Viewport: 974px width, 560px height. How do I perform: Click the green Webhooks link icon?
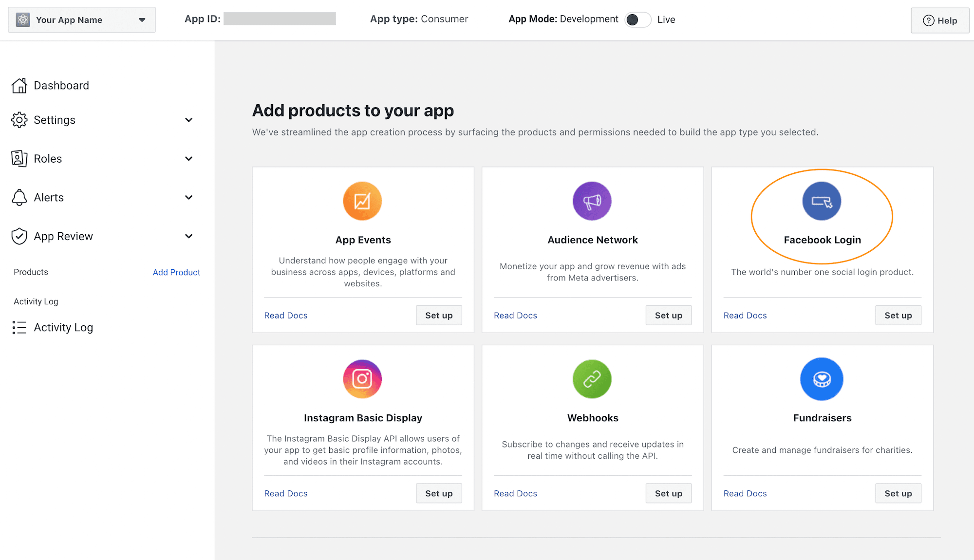tap(592, 379)
